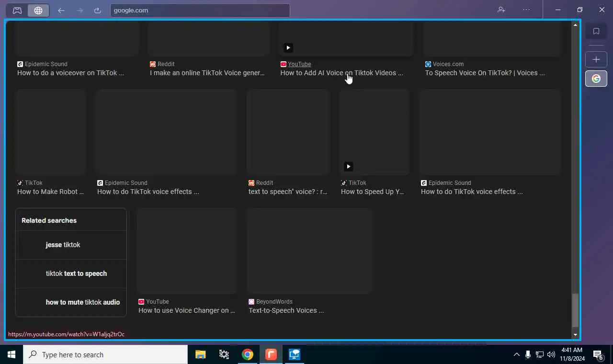Viewport: 613px width, 364px height.
Task: Click the gamepad icon in top bar
Action: click(x=17, y=10)
